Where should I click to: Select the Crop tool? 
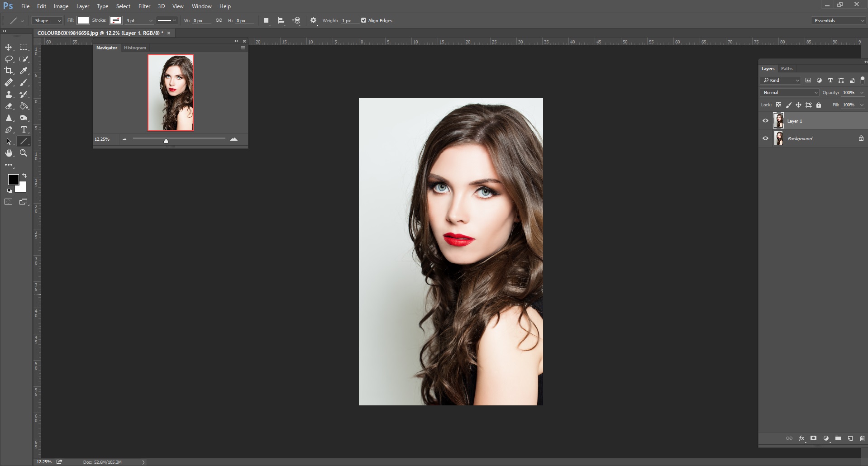9,71
